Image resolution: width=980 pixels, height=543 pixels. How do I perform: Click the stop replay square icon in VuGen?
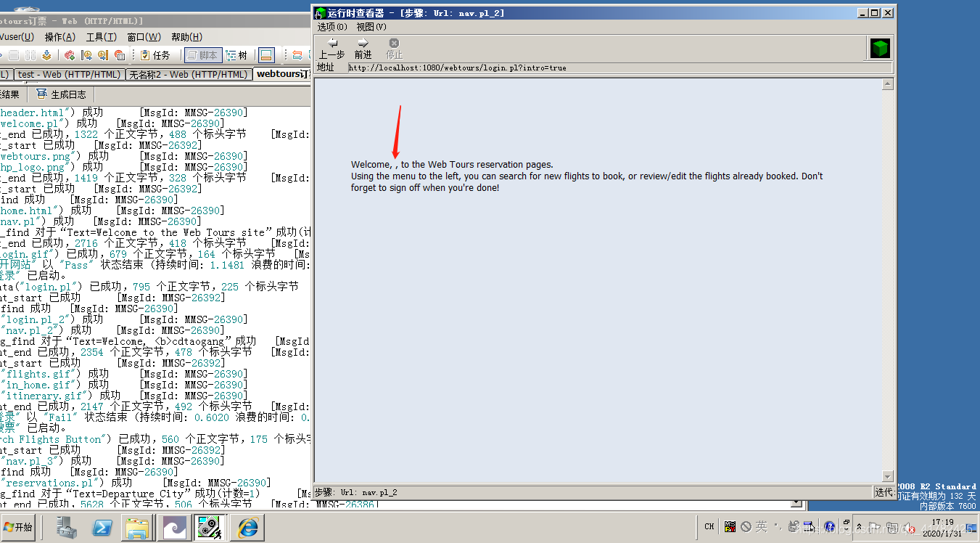[x=14, y=55]
